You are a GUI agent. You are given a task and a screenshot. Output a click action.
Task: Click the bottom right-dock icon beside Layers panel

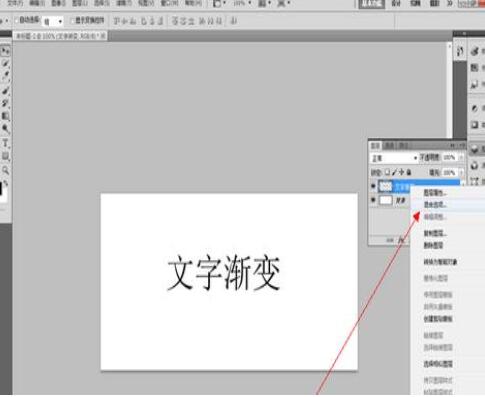(x=475, y=181)
